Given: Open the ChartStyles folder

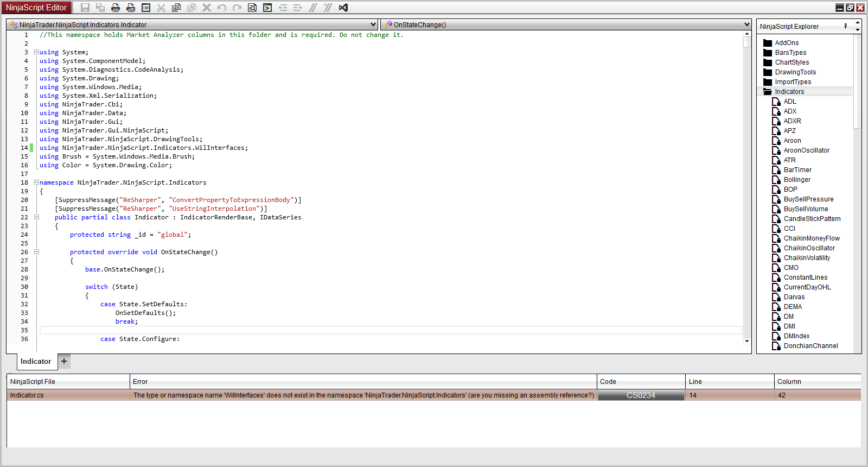Looking at the screenshot, I should coord(792,62).
